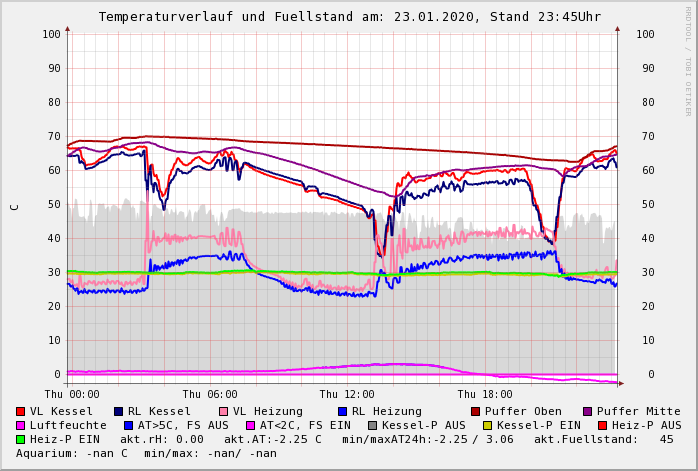This screenshot has height=471, width=698.
Task: Select the 'AT<2C, FS EIN' label
Action: coord(305,426)
